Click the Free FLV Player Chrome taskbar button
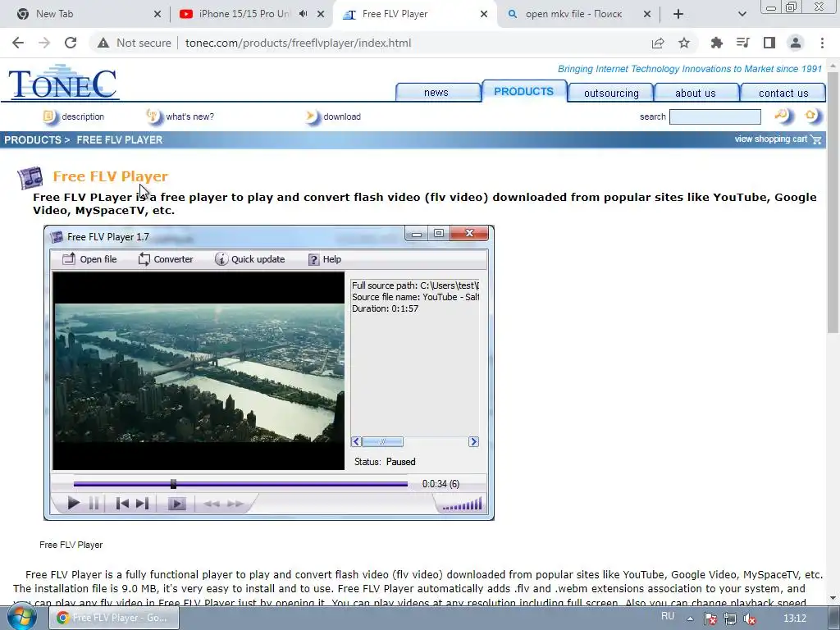 click(114, 619)
